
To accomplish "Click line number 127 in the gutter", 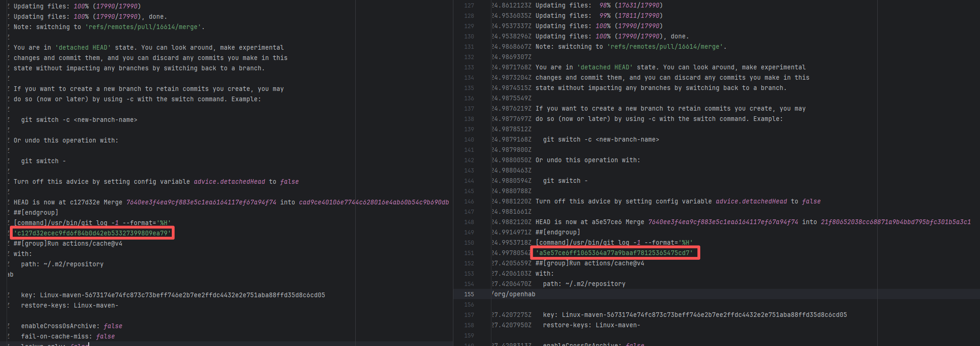I will pos(469,6).
